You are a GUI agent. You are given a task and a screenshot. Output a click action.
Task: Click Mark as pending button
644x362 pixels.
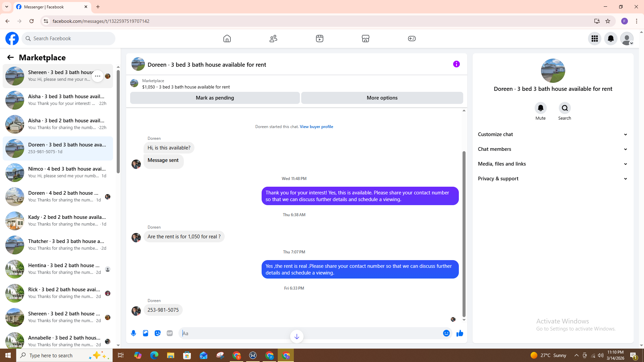[215, 98]
